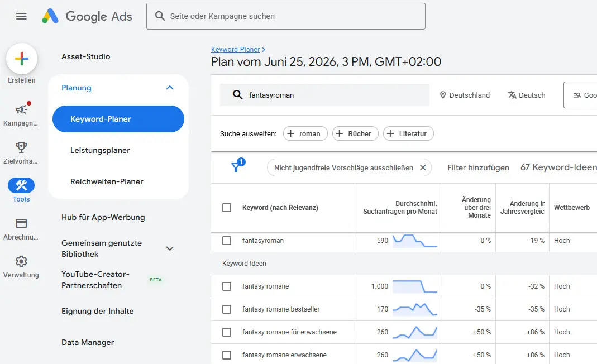Viewport: 597px width, 364px height.
Task: Click the Seite oder Kampagne suchen field
Action: click(x=286, y=16)
